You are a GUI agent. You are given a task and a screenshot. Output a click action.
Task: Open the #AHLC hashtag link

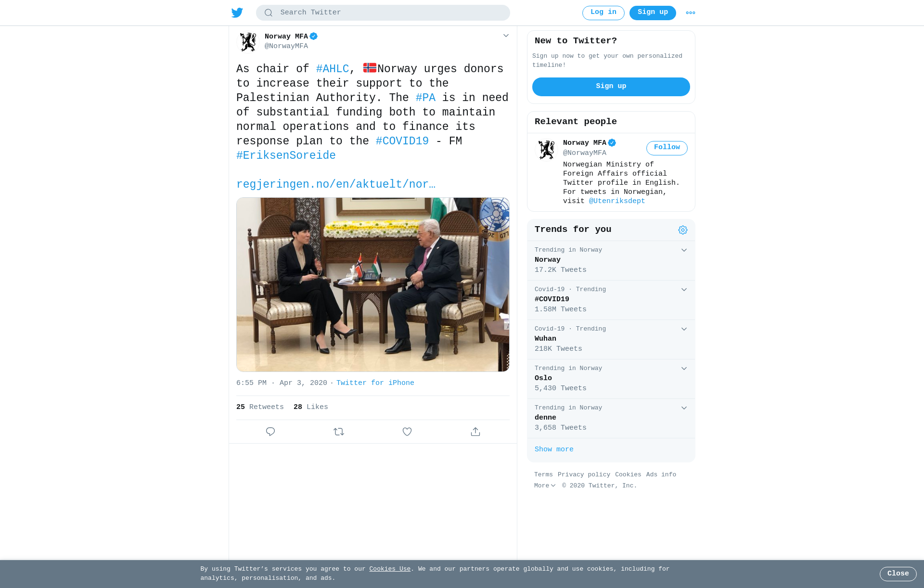(333, 69)
